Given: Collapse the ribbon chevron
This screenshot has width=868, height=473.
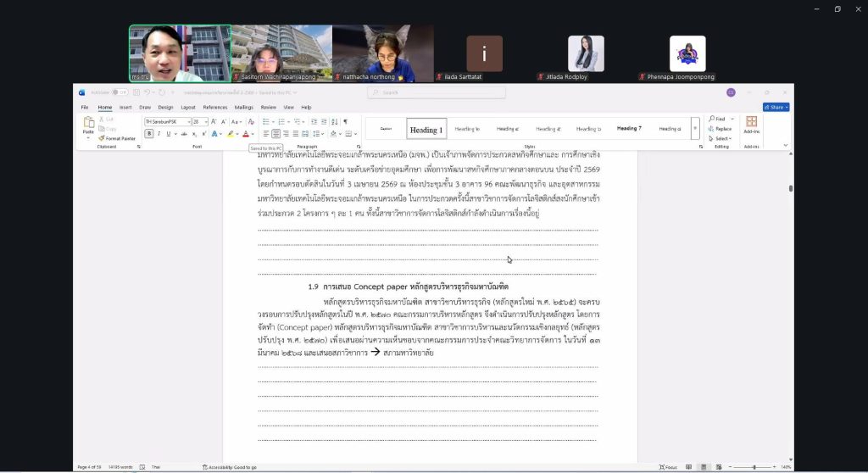Looking at the screenshot, I should coord(786,146).
